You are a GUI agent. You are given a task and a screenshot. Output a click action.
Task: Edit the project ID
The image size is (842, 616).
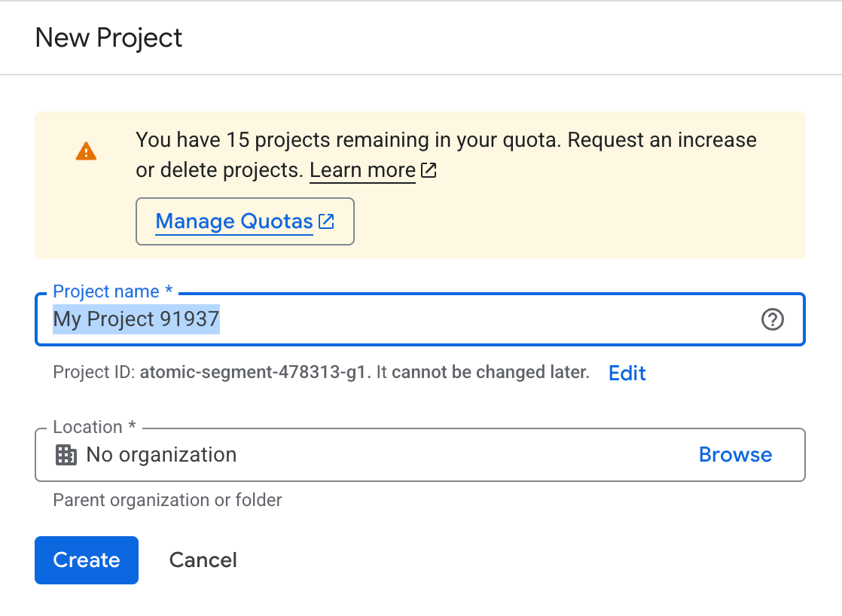click(x=627, y=373)
